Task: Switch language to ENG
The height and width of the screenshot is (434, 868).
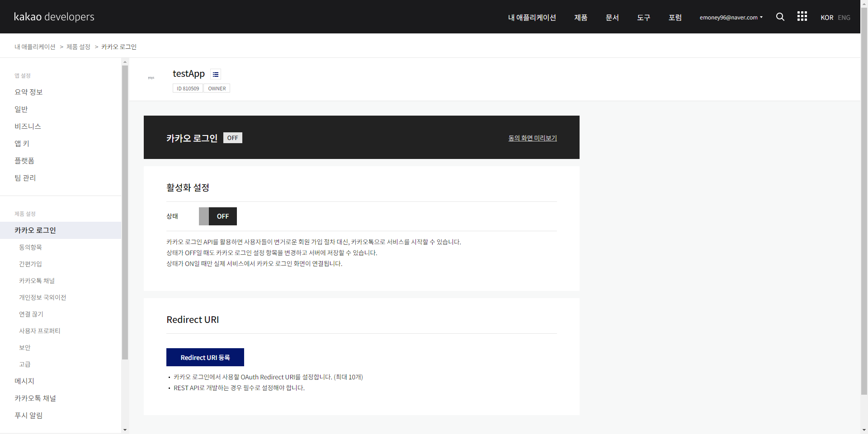Action: point(844,18)
